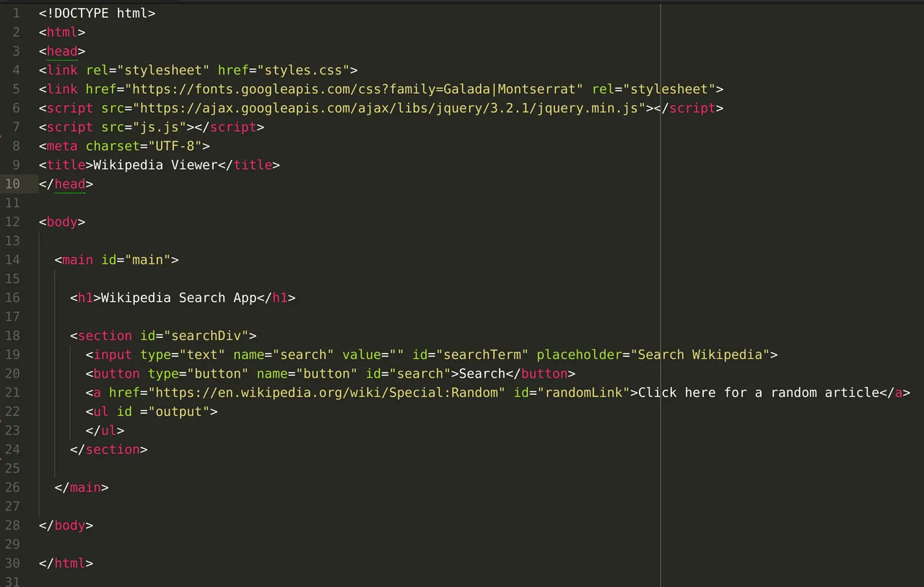Click the DOCTYPE html declaration on line 1
This screenshot has height=587, width=924.
point(97,13)
